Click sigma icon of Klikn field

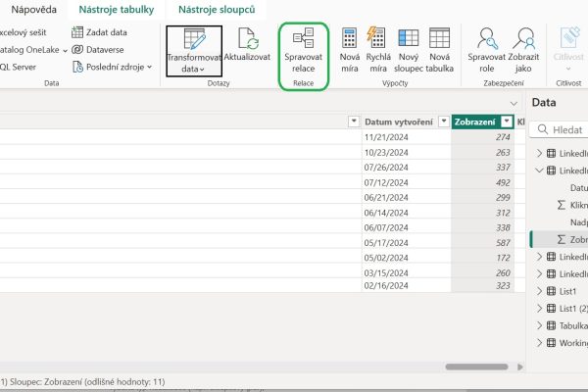click(562, 205)
